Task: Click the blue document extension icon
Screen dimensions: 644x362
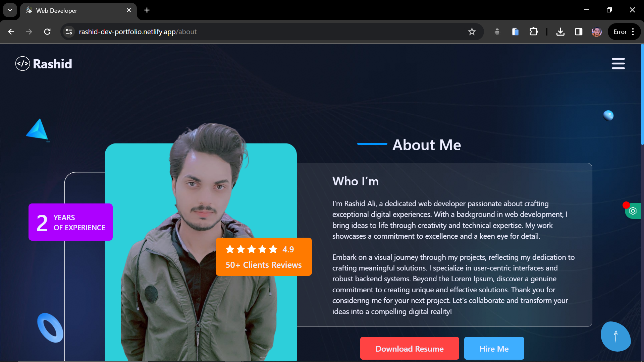Action: pyautogui.click(x=515, y=32)
